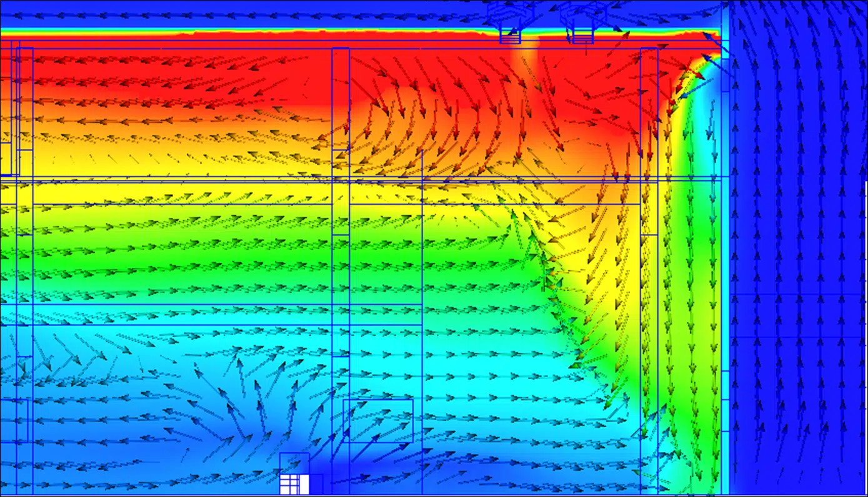Select the narrow vertical column in the center
This screenshot has height=497, width=868.
click(x=341, y=268)
